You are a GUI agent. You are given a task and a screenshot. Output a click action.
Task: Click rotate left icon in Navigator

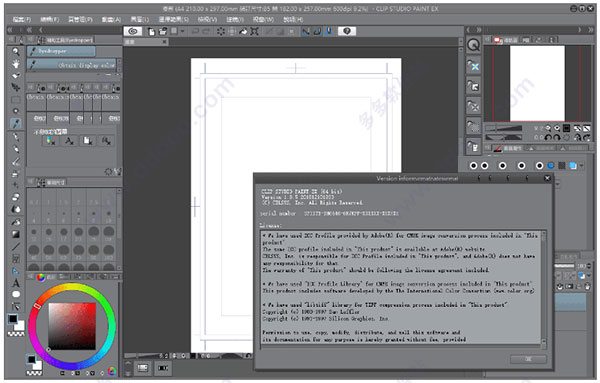tap(548, 137)
